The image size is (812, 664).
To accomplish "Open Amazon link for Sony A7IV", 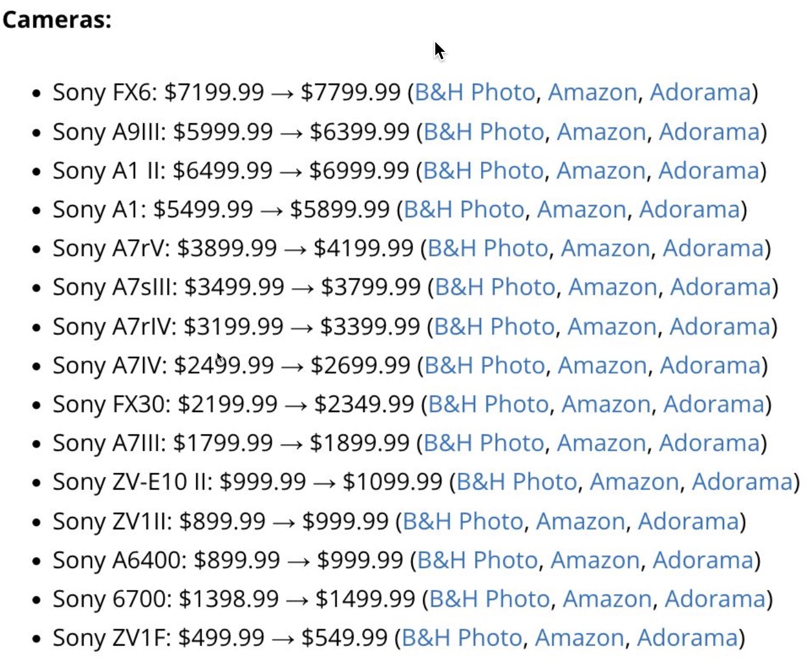I will click(x=602, y=366).
